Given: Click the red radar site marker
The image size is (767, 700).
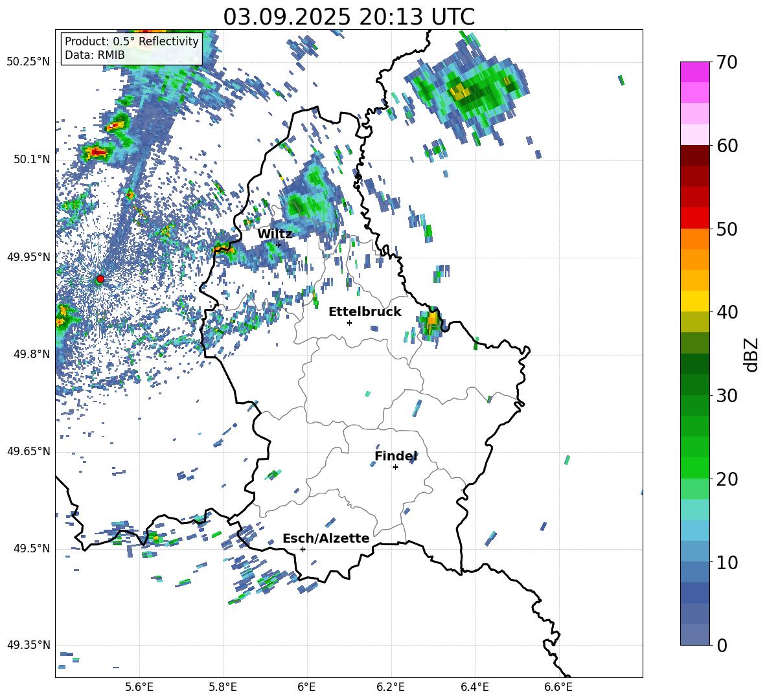Looking at the screenshot, I should point(100,279).
